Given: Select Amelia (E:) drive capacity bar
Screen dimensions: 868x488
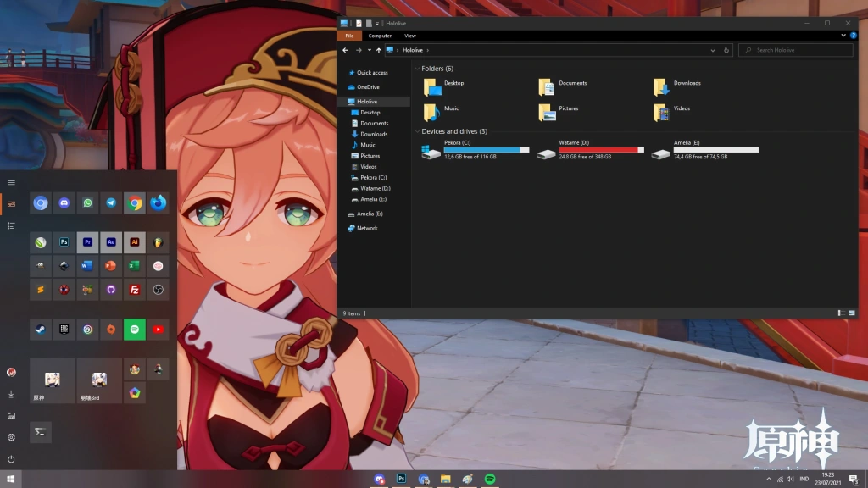Looking at the screenshot, I should coord(716,150).
